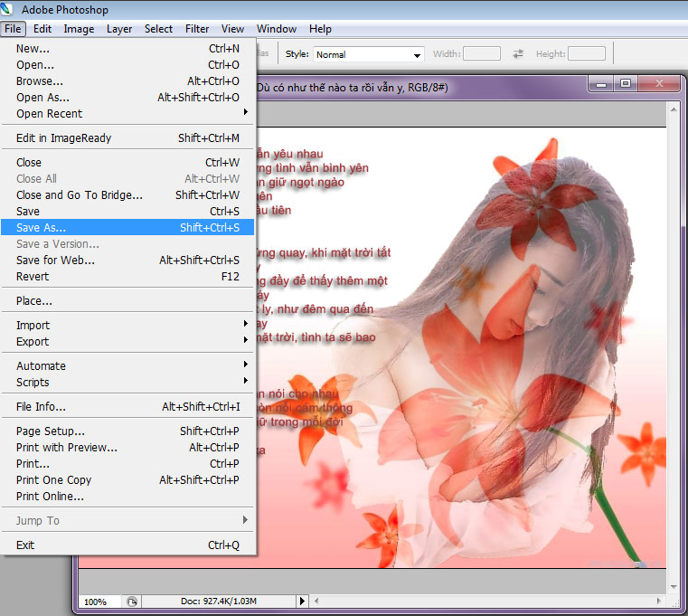Choose Save for Web menu entry
The height and width of the screenshot is (616, 688).
(55, 261)
